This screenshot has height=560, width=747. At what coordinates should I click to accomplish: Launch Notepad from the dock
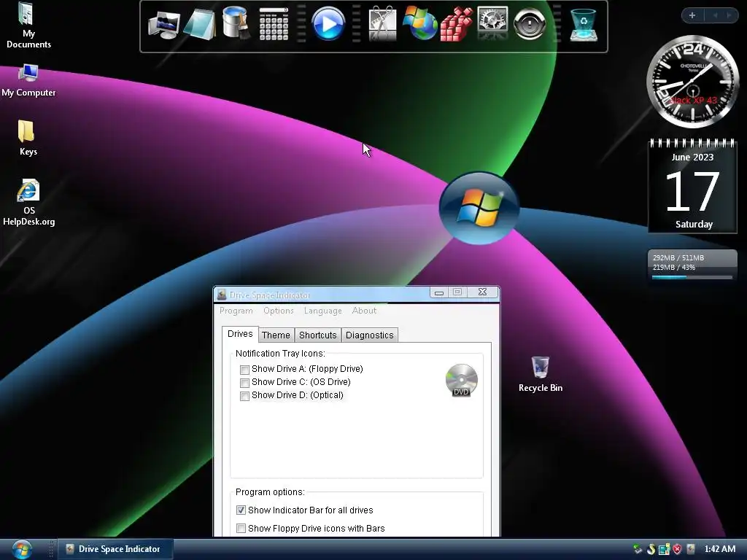pyautogui.click(x=200, y=24)
